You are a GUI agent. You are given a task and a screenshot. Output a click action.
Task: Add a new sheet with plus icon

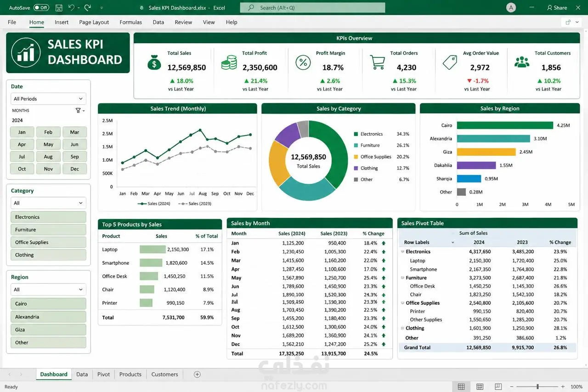point(197,375)
